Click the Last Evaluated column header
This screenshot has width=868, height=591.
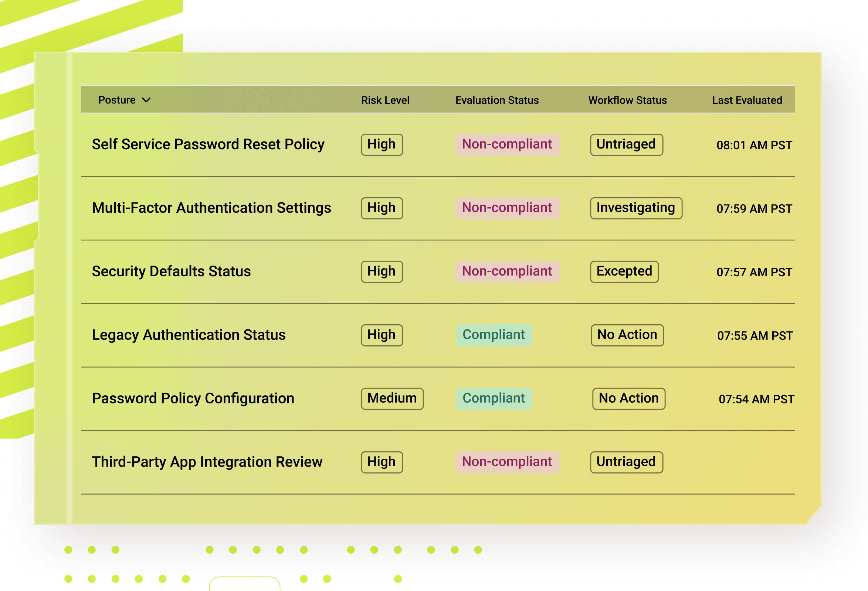pos(747,100)
